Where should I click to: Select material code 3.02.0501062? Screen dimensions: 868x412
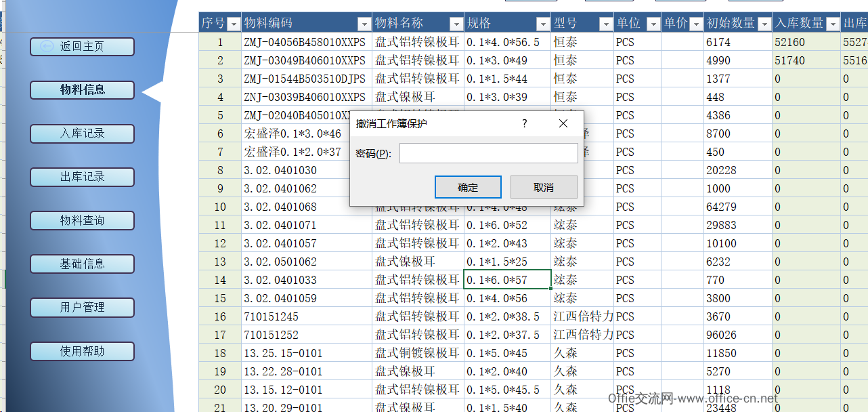[307, 262]
